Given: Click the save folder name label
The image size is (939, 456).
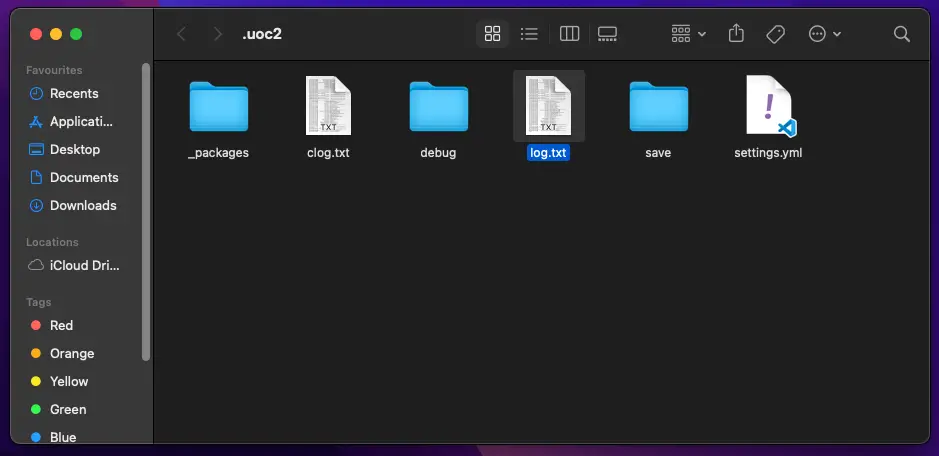Looking at the screenshot, I should pyautogui.click(x=658, y=153).
